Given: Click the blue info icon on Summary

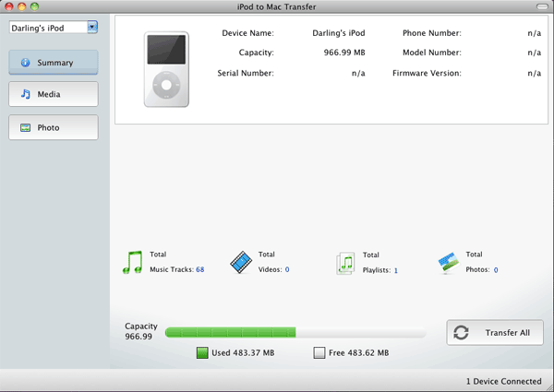Looking at the screenshot, I should [x=26, y=63].
